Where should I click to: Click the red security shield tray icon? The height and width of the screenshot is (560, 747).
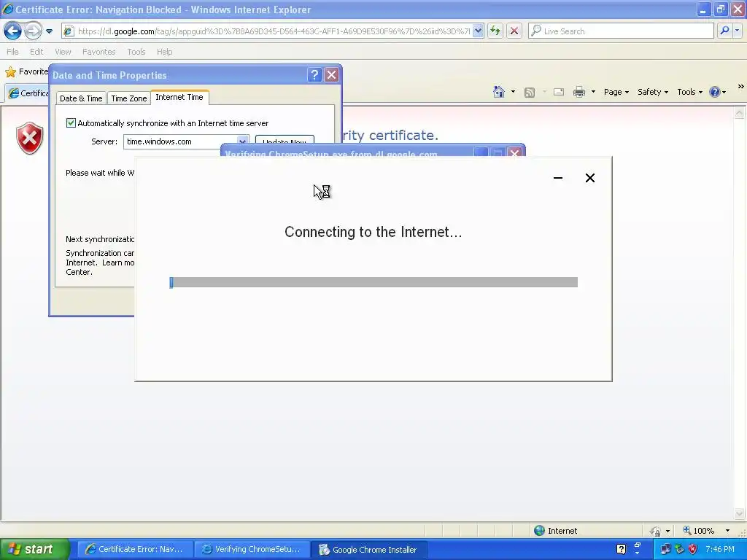pos(693,550)
